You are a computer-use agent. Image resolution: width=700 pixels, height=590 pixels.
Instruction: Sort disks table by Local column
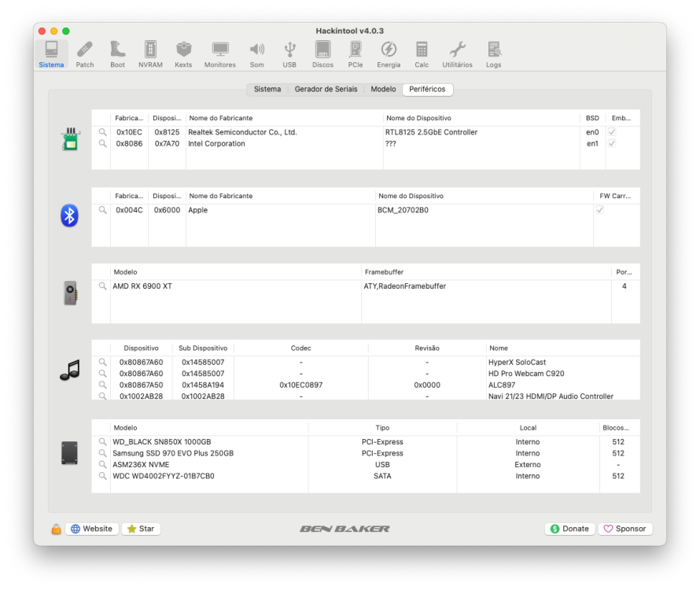click(x=528, y=428)
